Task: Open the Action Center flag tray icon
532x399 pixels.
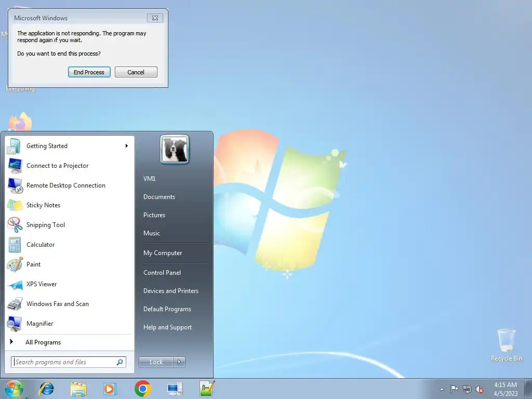Action: tap(454, 389)
